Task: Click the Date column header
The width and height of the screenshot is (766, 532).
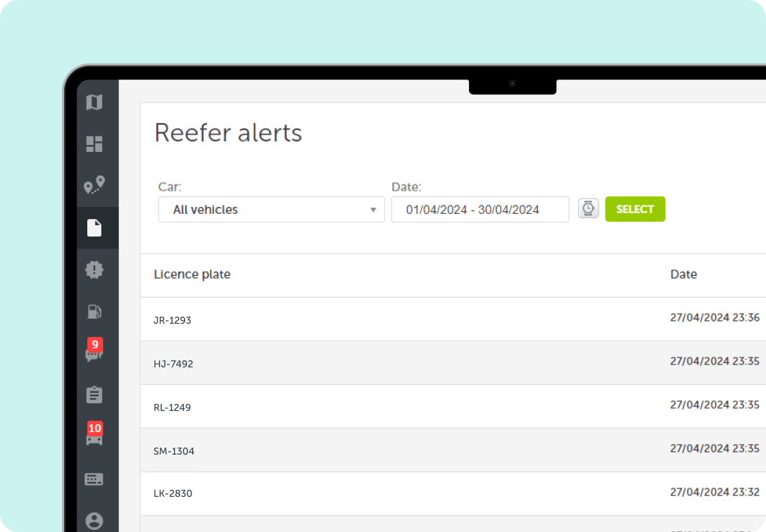Action: (x=684, y=274)
